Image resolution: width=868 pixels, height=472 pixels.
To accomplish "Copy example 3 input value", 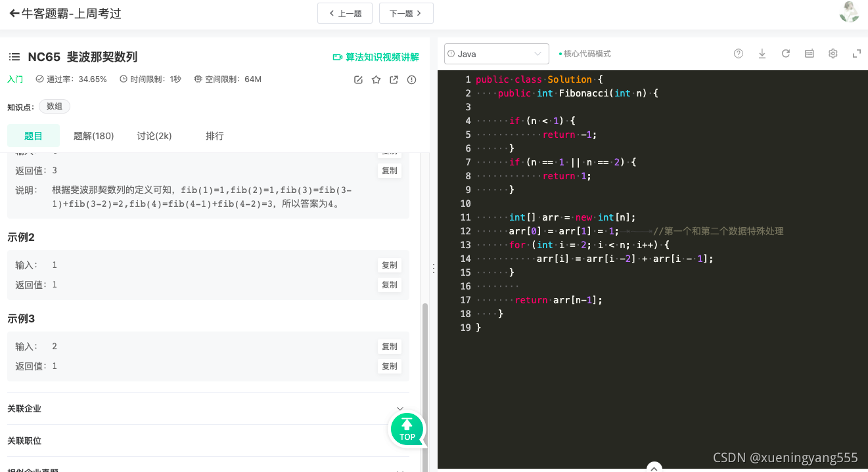I will click(x=390, y=347).
